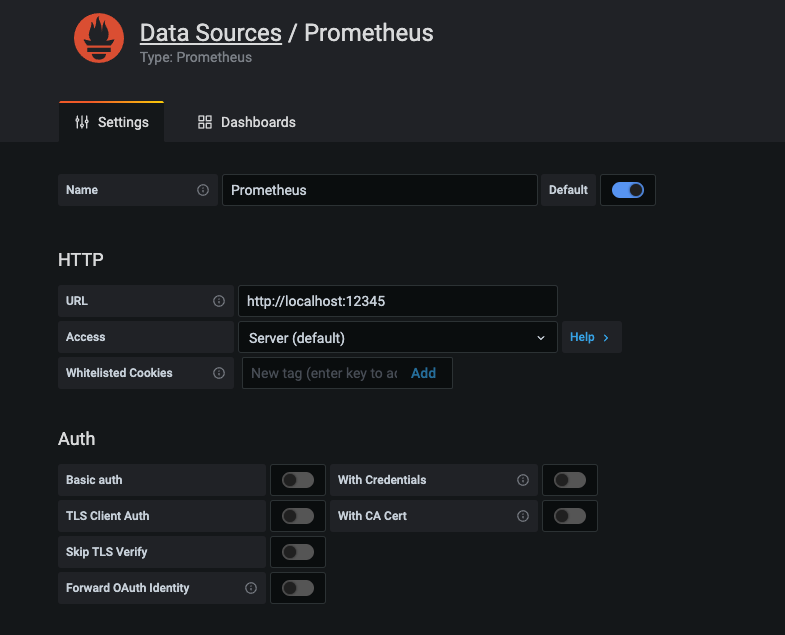Toggle the With CA Cert switch
Screen dimensions: 785x635
(570, 516)
